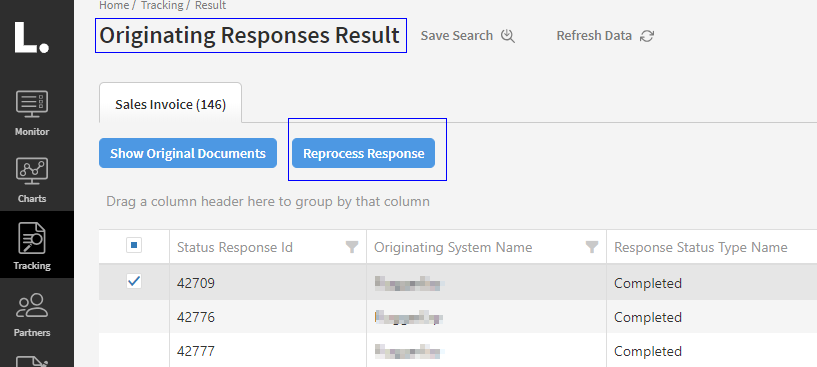
Task: Go to Home in the breadcrumb
Action: (114, 5)
